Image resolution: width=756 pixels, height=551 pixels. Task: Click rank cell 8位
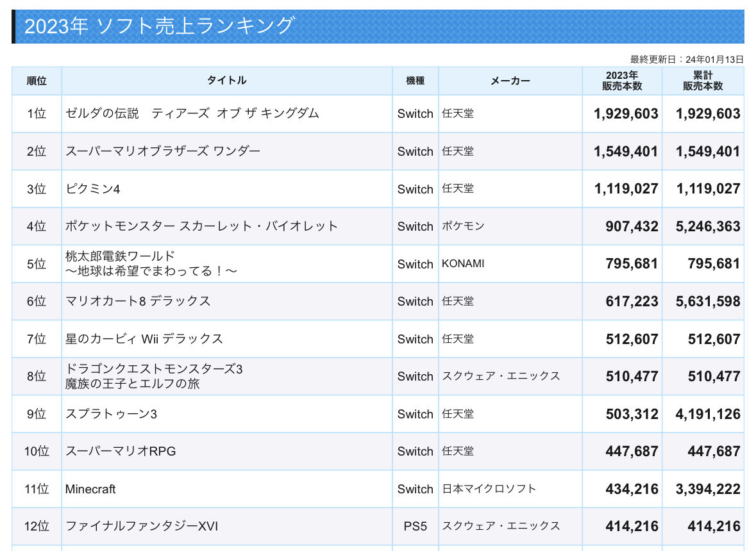37,376
